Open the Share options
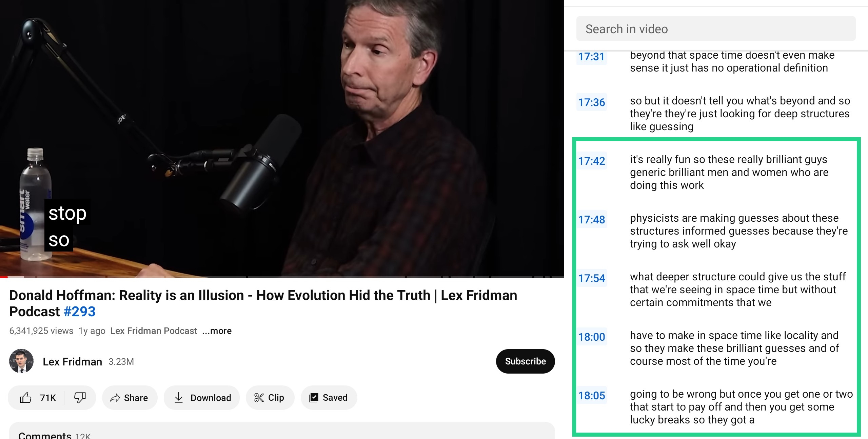868x439 pixels. click(130, 398)
